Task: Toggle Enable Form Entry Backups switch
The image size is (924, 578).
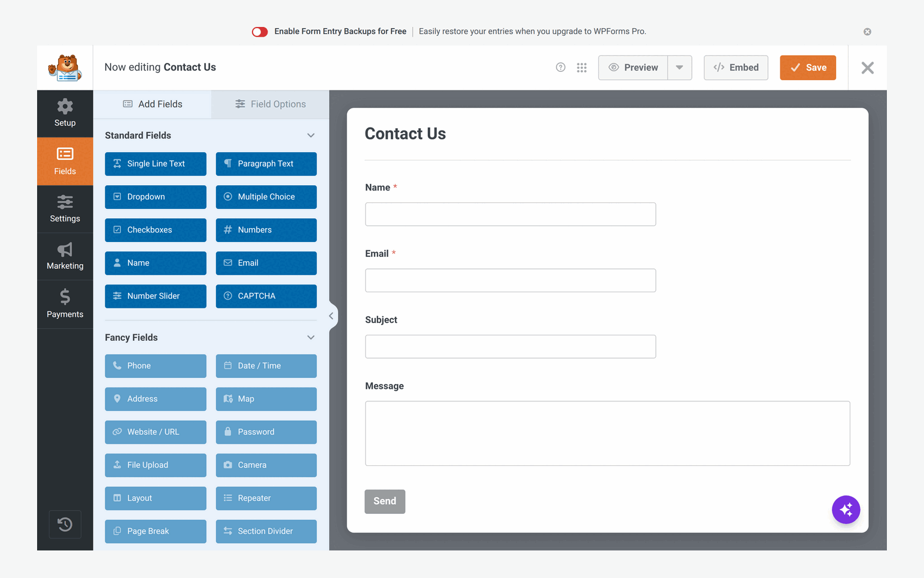Action: (260, 32)
